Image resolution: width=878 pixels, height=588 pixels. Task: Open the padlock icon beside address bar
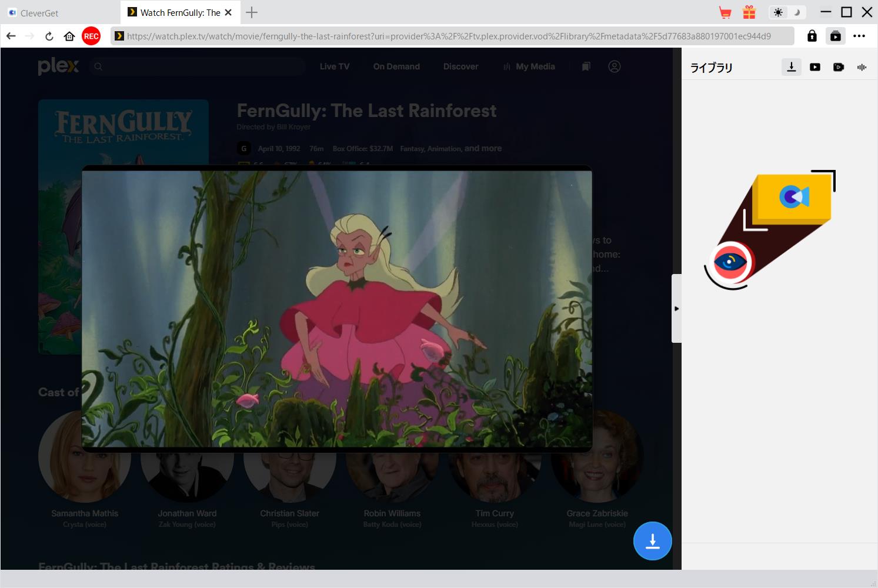point(812,36)
